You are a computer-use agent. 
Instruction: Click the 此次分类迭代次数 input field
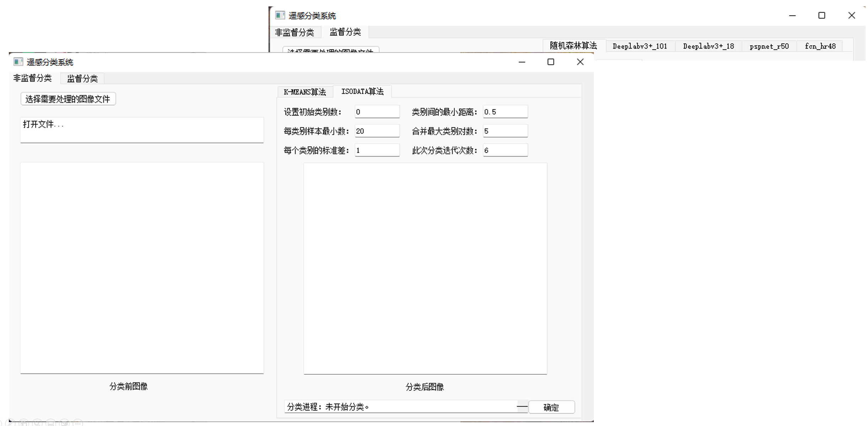(505, 150)
